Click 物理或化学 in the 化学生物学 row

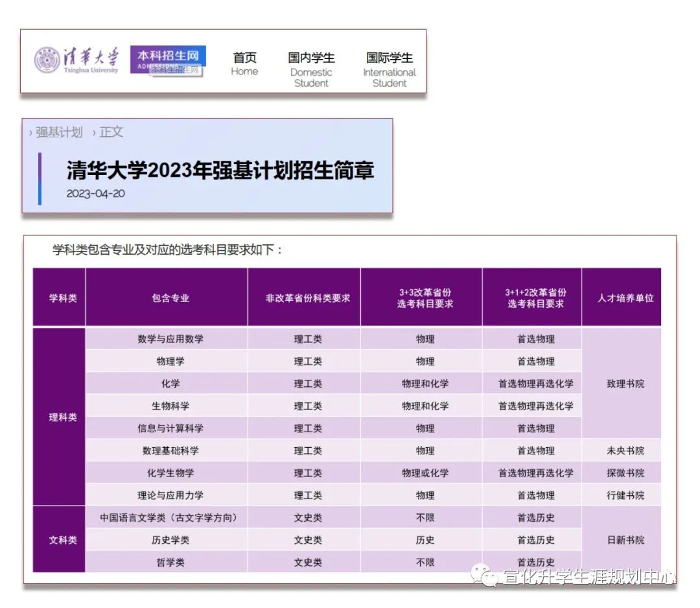click(x=421, y=473)
